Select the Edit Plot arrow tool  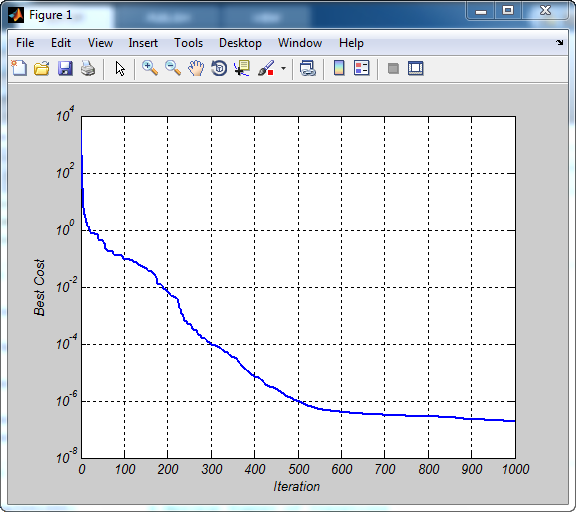[x=120, y=68]
